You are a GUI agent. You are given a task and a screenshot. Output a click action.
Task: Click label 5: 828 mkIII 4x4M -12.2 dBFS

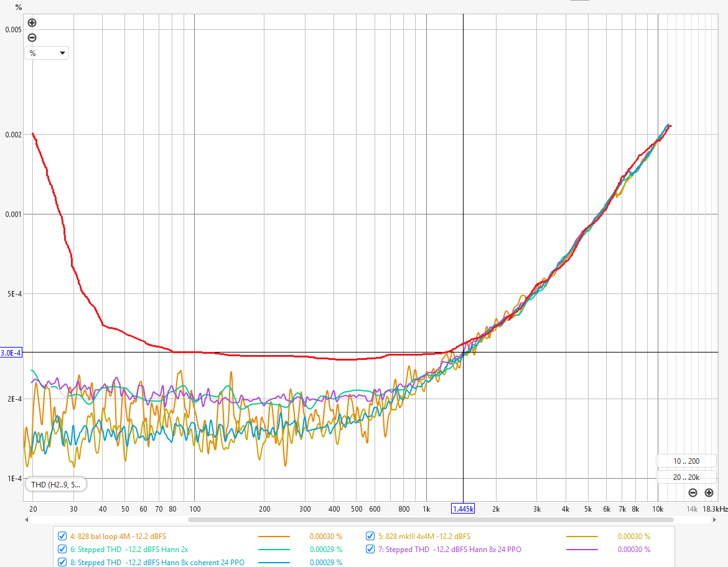pyautogui.click(x=424, y=537)
